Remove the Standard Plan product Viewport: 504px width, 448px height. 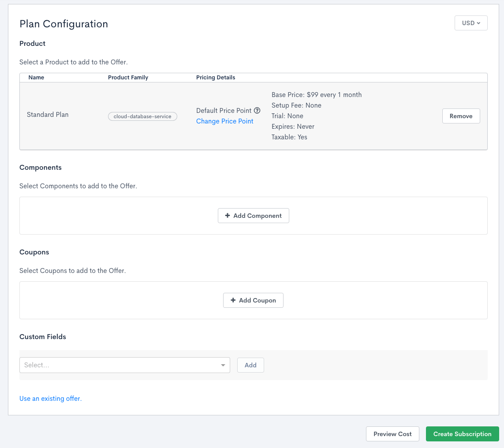pos(461,116)
